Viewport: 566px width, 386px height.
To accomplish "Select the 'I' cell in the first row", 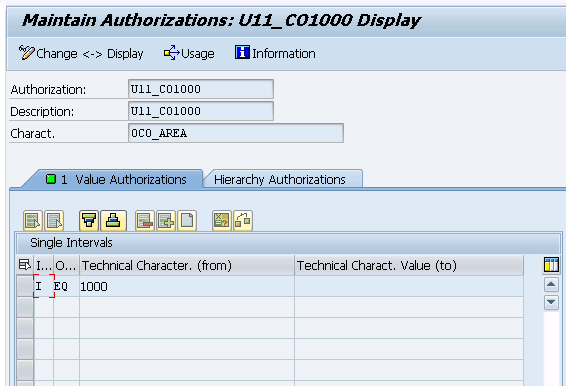I will pyautogui.click(x=44, y=286).
